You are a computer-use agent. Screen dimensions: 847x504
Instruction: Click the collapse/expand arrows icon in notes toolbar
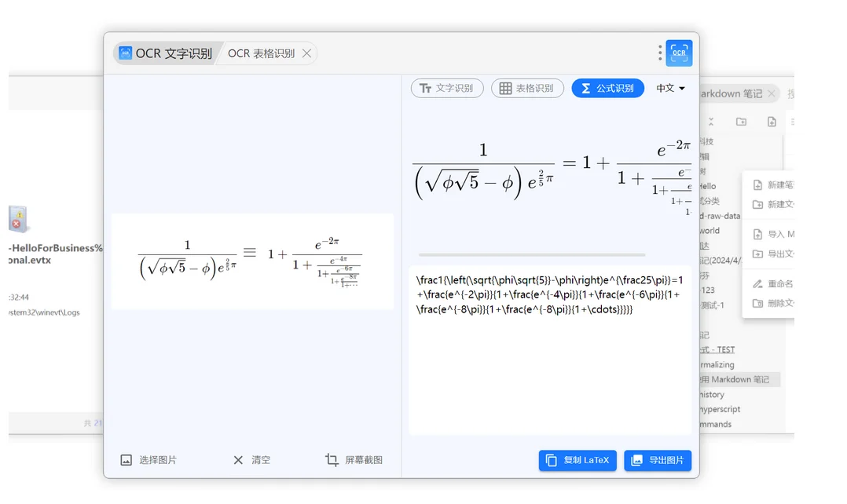[711, 122]
